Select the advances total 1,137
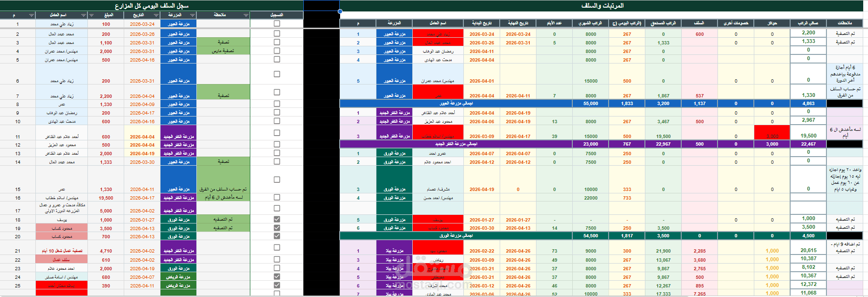The height and width of the screenshot is (297, 868). [699, 103]
